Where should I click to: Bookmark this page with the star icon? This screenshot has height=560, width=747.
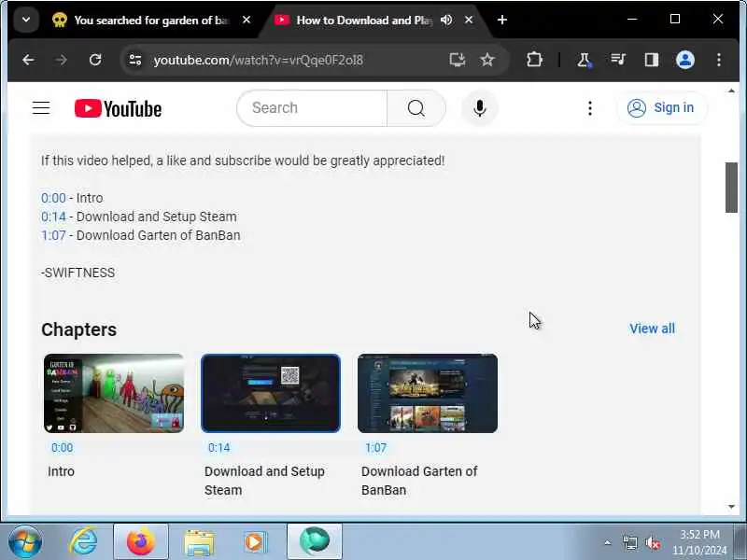pyautogui.click(x=486, y=60)
